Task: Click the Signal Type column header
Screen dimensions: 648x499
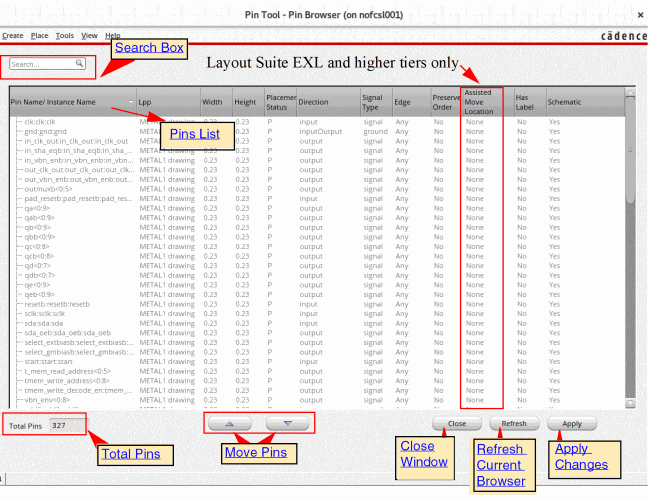Action: (376, 102)
